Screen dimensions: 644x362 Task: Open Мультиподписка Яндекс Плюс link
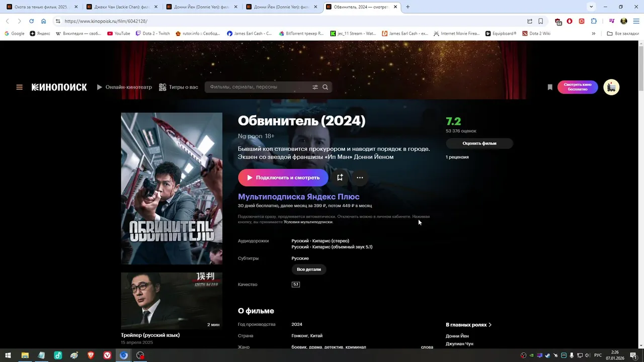click(x=299, y=197)
